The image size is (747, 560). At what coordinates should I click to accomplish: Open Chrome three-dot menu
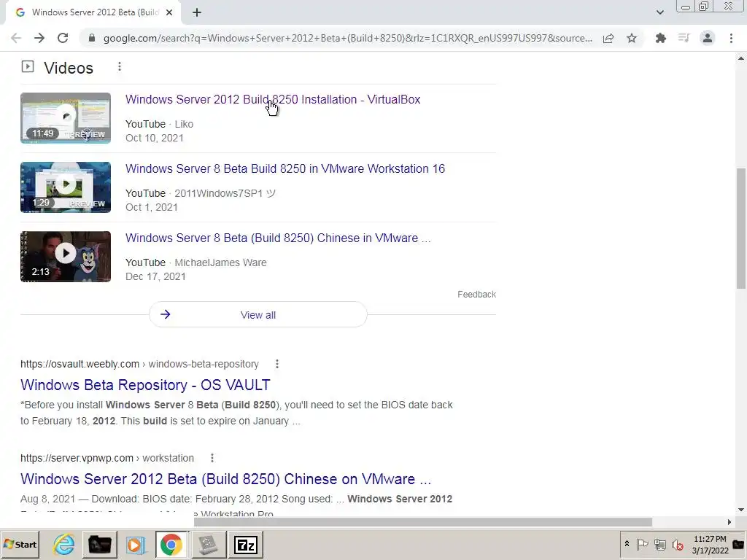731,38
